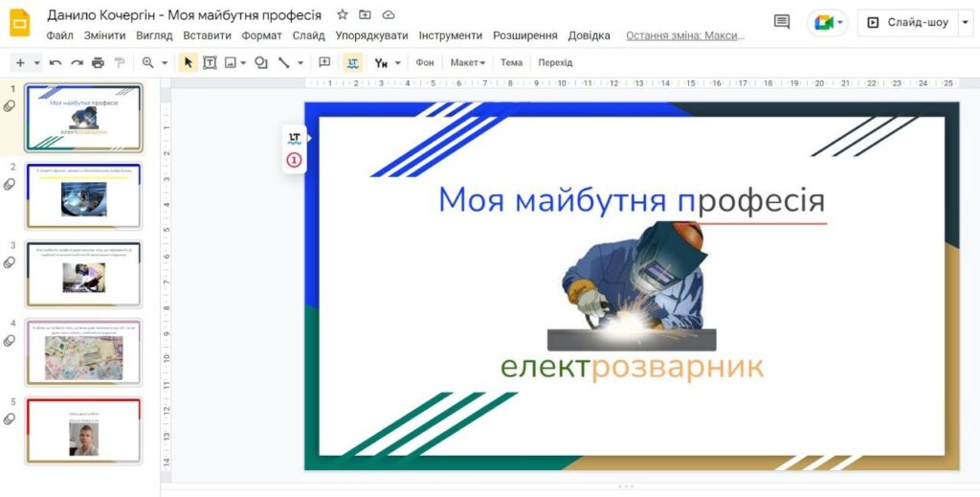Open the Інструменти menu
This screenshot has height=497, width=980.
click(451, 35)
